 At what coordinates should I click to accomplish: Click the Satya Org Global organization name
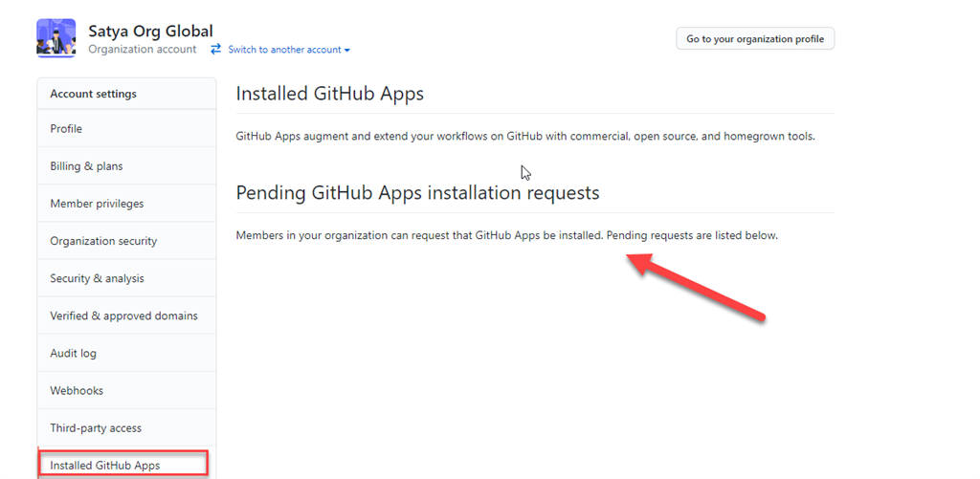pos(150,31)
